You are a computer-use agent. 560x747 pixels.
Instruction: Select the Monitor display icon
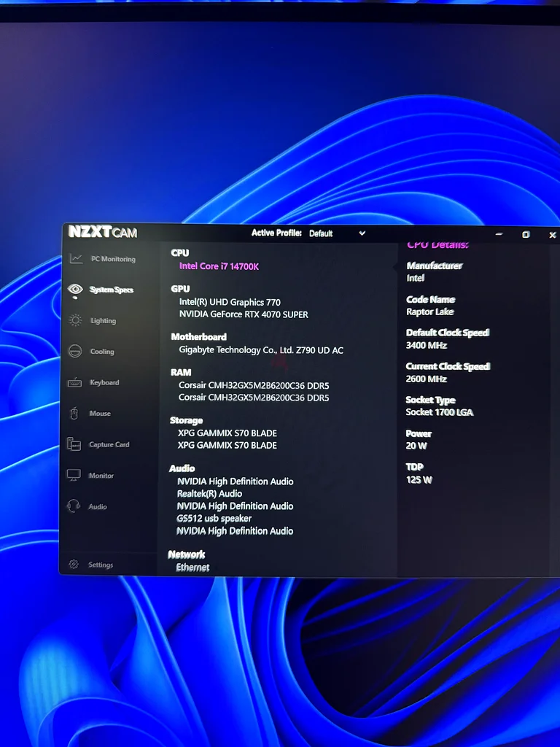click(74, 475)
